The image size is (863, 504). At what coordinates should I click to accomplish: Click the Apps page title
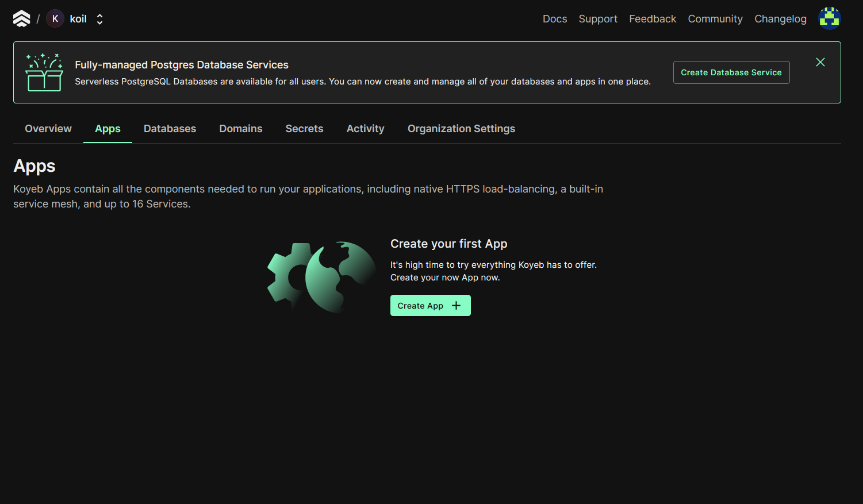pos(34,166)
